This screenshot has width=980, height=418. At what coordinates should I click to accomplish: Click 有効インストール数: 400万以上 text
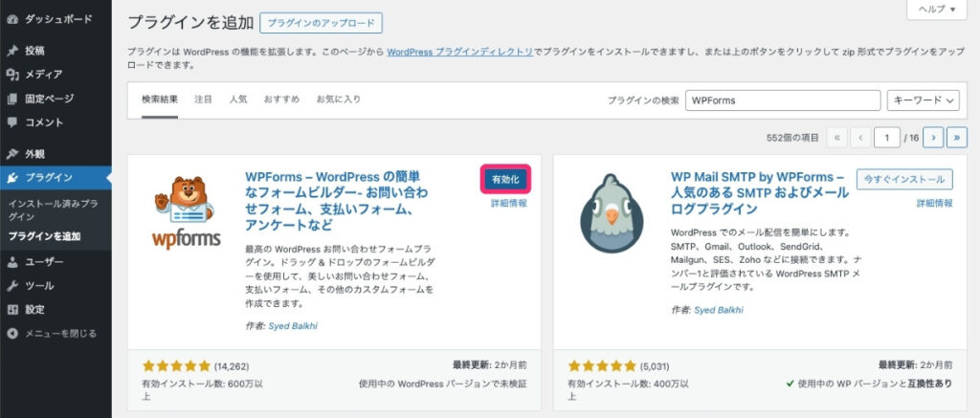click(628, 390)
